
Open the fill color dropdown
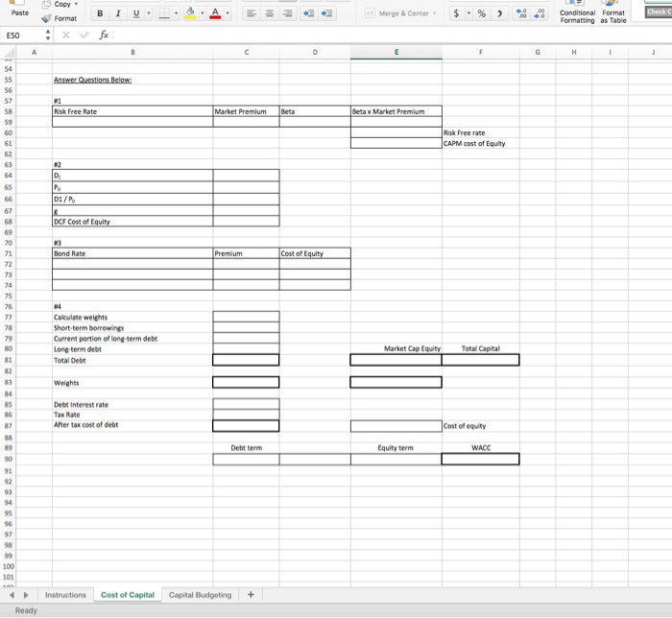(203, 13)
